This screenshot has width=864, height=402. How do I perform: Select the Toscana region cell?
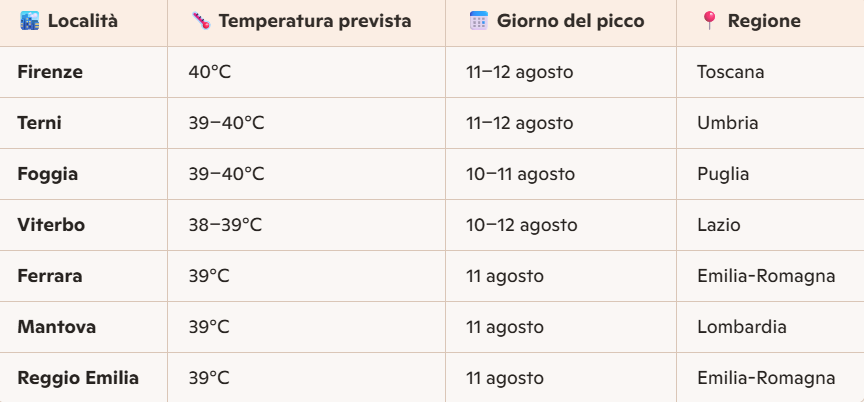point(731,72)
